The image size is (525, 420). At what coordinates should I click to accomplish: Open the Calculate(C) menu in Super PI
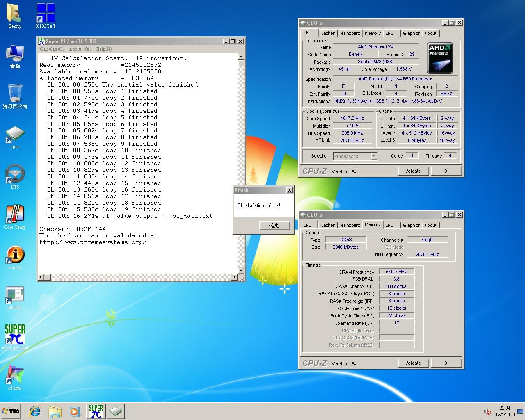tap(52, 49)
